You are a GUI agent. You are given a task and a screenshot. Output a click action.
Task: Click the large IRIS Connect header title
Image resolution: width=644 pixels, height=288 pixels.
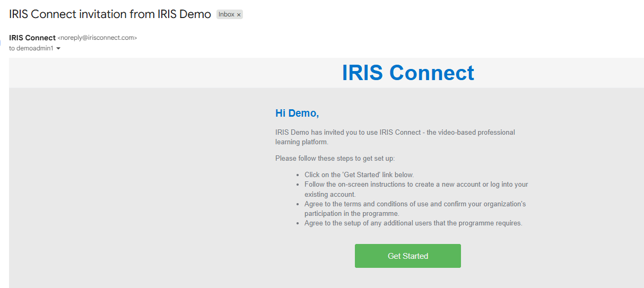[408, 73]
